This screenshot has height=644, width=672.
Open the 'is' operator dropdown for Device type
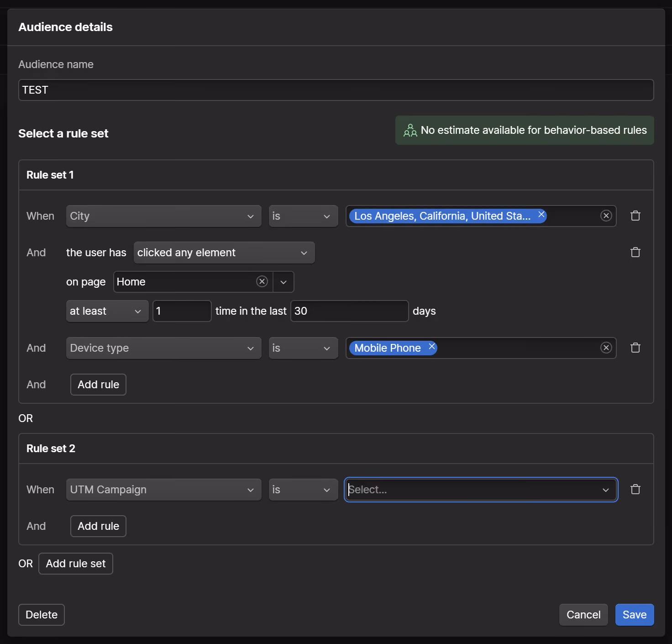coord(303,348)
